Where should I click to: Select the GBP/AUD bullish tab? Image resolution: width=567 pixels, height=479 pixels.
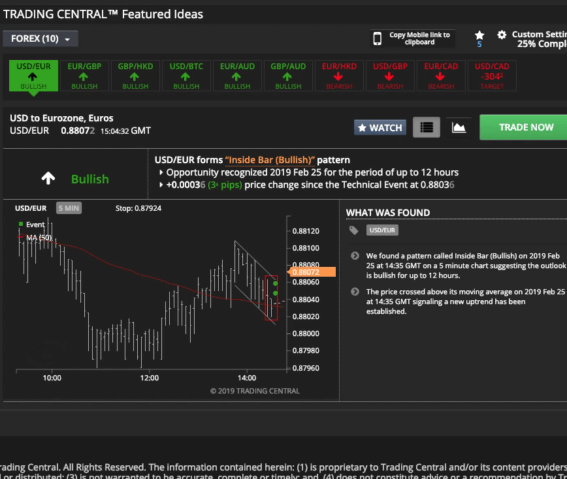(288, 76)
